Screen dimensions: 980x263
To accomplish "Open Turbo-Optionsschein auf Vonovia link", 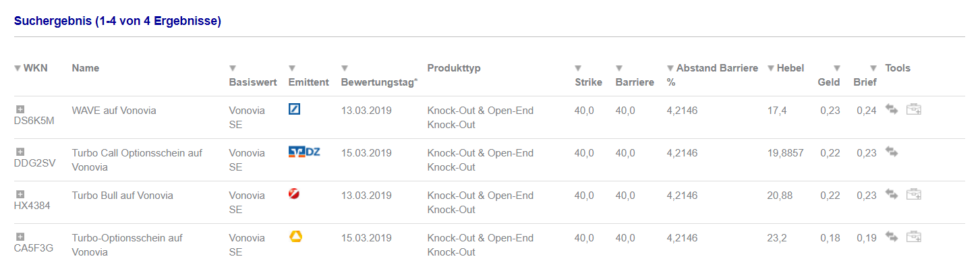I will (x=127, y=245).
